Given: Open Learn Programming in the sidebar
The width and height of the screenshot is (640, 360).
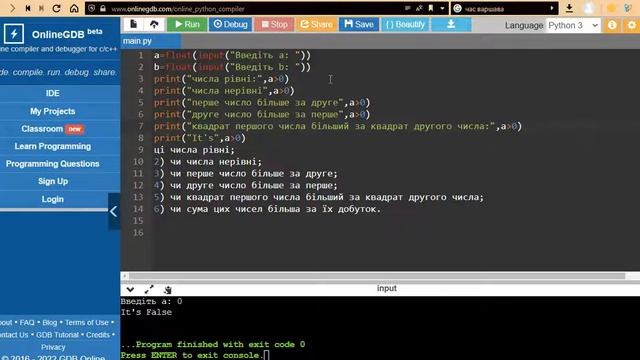Looking at the screenshot, I should click(x=53, y=146).
